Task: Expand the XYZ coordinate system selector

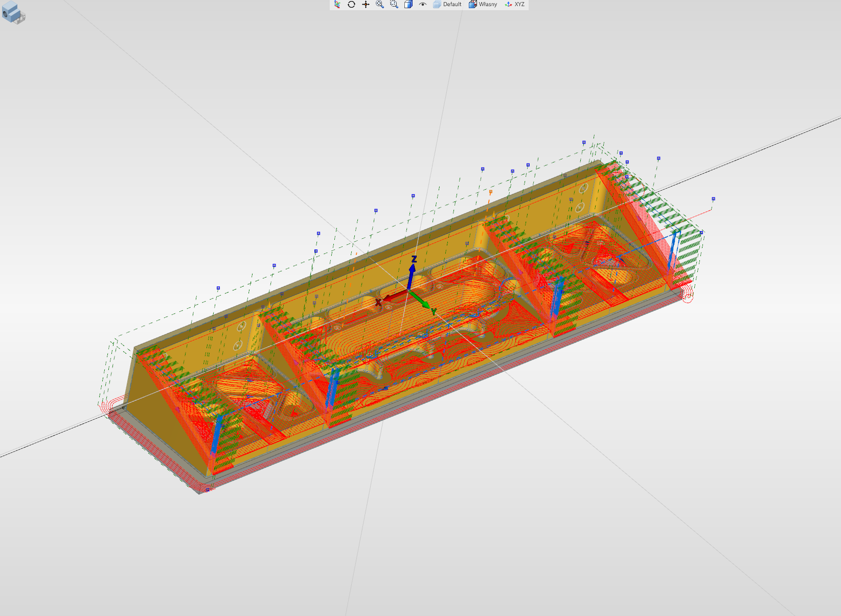Action: click(515, 5)
